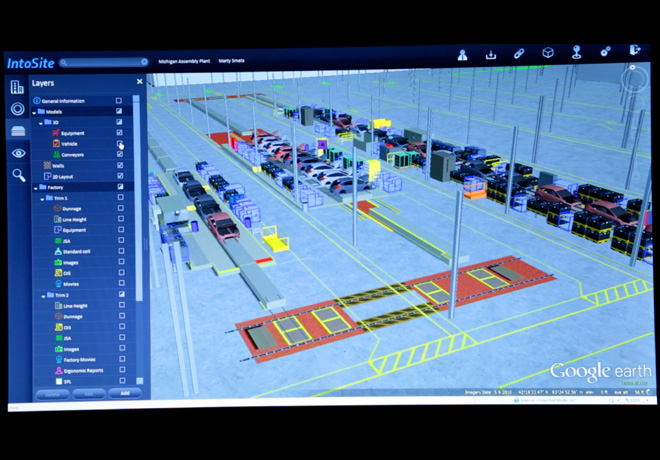Collapse the Models folder arrow

pos(35,113)
